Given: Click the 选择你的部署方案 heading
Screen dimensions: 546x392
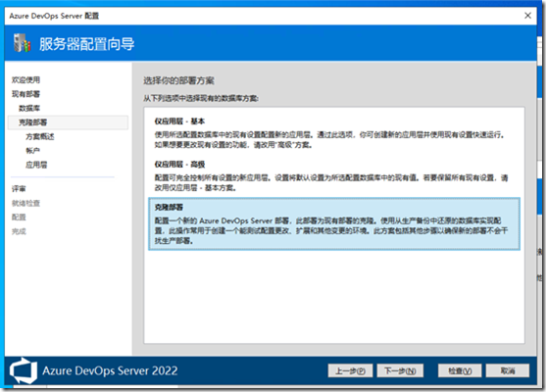Looking at the screenshot, I should [178, 80].
